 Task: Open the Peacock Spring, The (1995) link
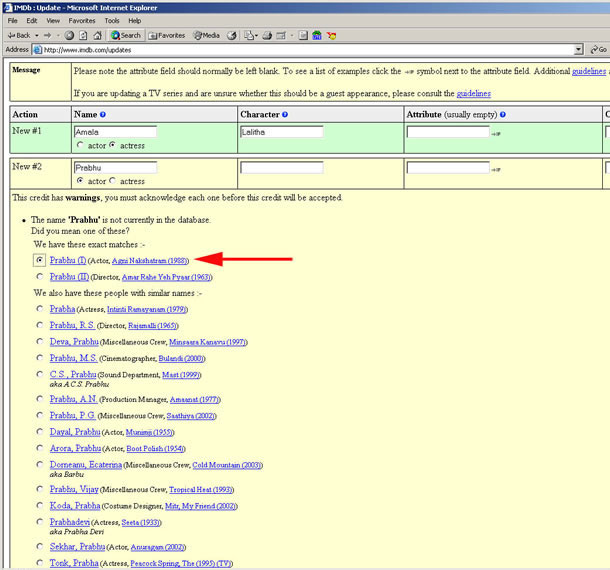pyautogui.click(x=181, y=563)
